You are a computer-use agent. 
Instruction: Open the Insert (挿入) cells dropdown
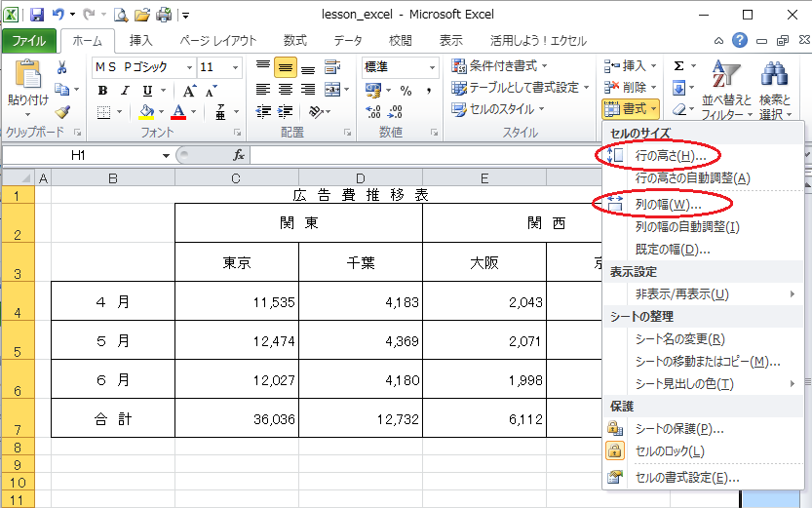[x=631, y=65]
